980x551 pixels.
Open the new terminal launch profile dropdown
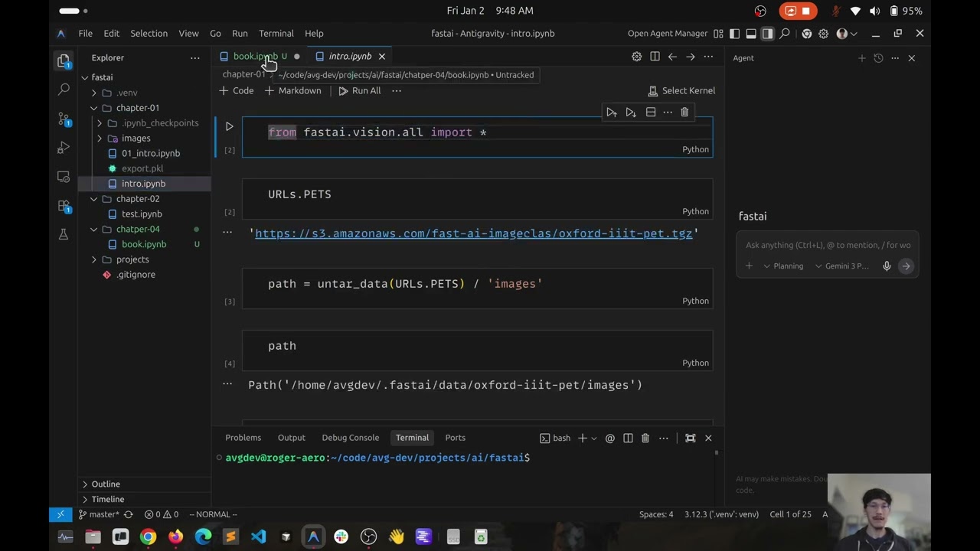point(594,439)
